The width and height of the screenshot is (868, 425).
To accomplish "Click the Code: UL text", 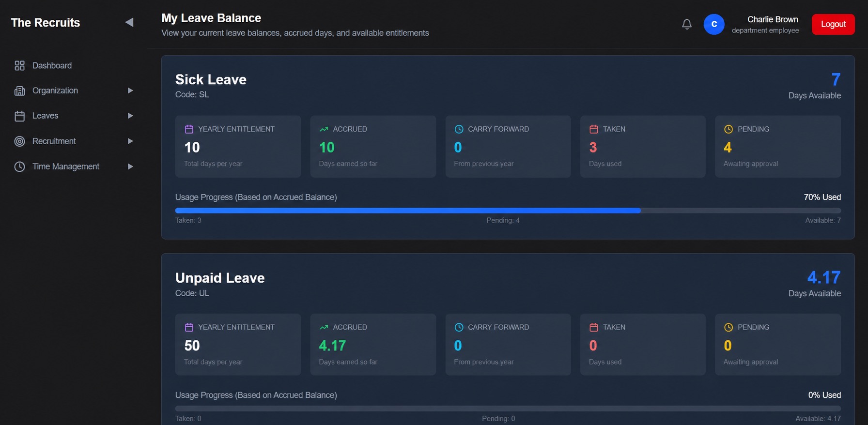I will 192,293.
